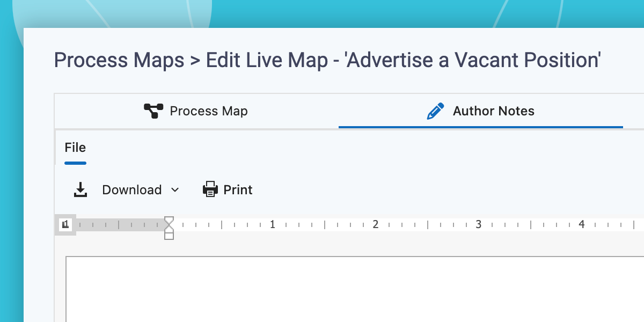The width and height of the screenshot is (644, 322).
Task: Open the Author Notes tab
Action: coord(480,111)
